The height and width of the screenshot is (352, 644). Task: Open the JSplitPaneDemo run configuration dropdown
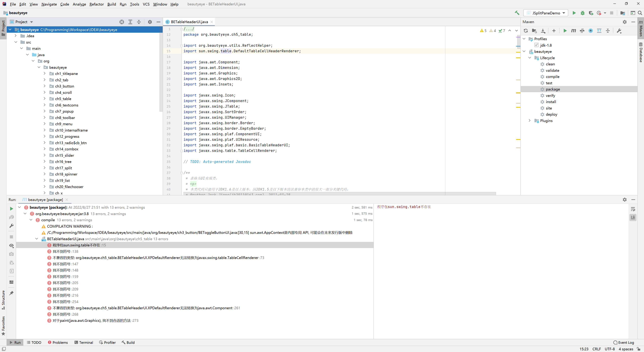(546, 13)
